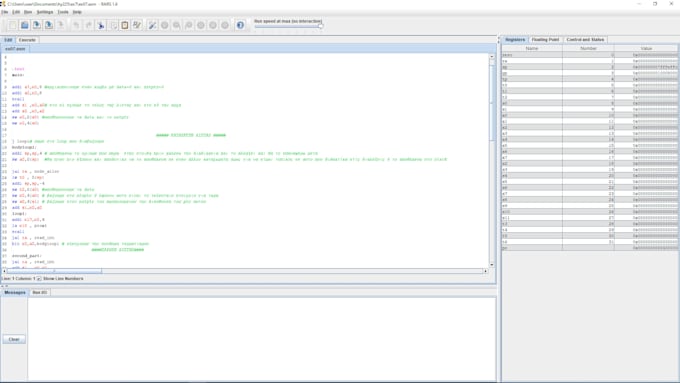Click the Save toolbar icon

[x=37, y=25]
